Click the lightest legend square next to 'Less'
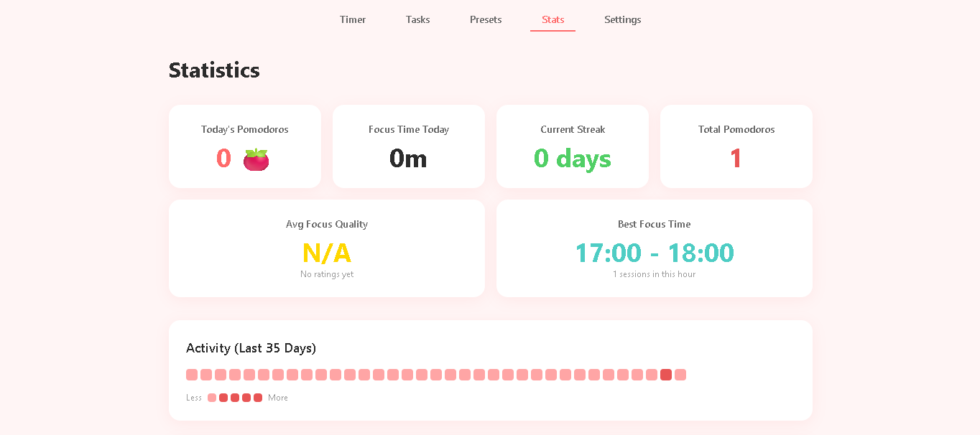Image resolution: width=980 pixels, height=435 pixels. tap(212, 397)
